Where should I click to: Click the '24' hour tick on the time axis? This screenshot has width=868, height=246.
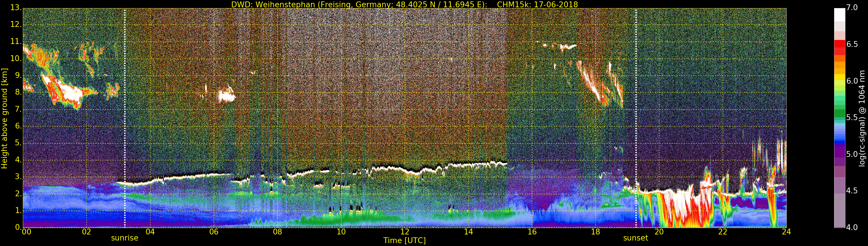tap(786, 232)
